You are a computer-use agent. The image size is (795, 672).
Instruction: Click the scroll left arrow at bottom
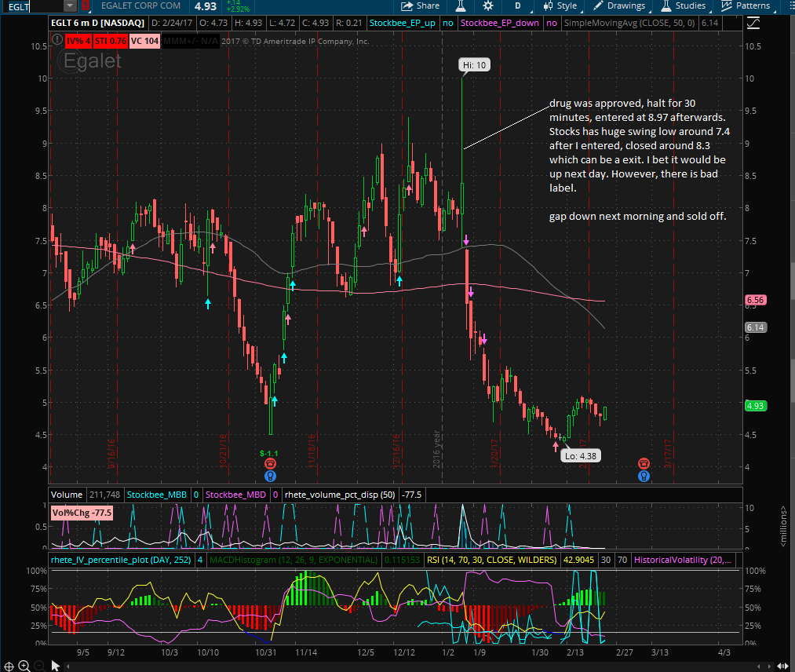(x=68, y=667)
